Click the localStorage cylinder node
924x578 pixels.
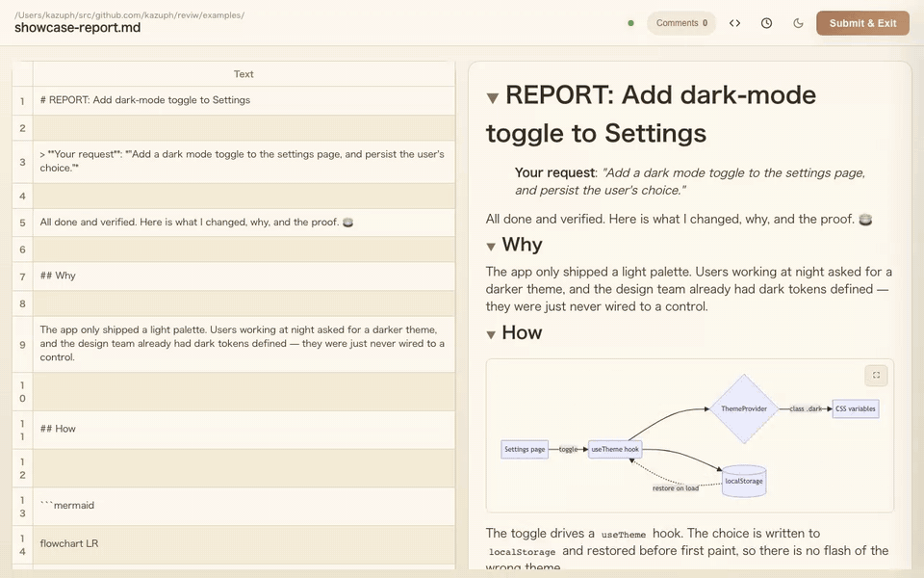point(744,481)
